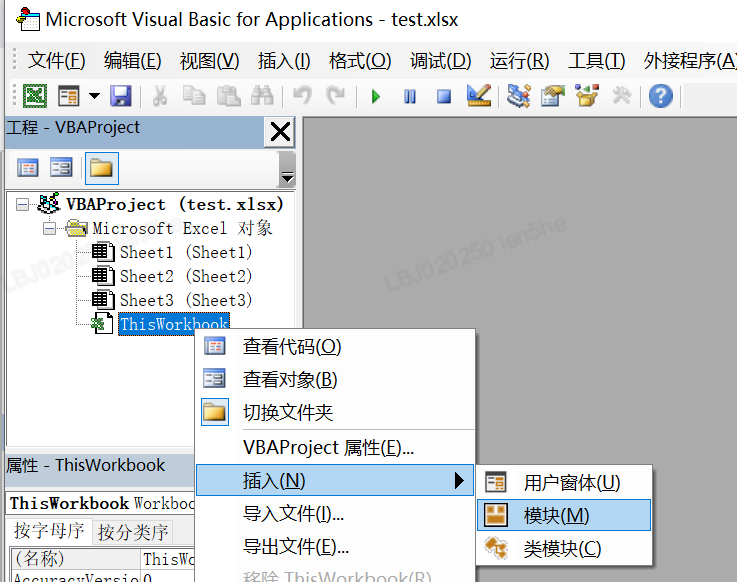Run the macro with green play button
This screenshot has width=737, height=582.
point(376,96)
